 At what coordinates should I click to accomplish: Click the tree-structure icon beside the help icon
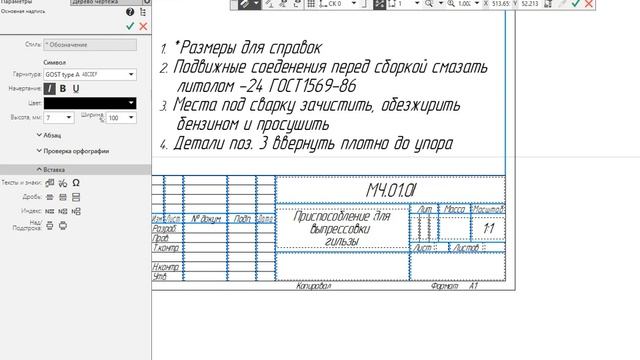click(143, 12)
